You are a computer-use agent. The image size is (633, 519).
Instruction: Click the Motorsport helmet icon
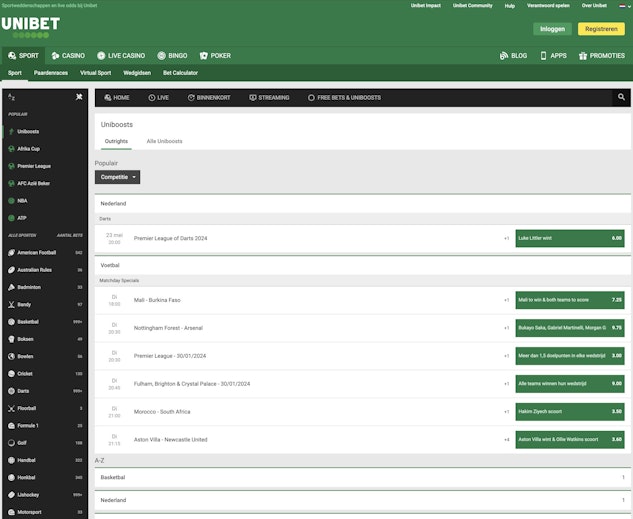[11, 512]
